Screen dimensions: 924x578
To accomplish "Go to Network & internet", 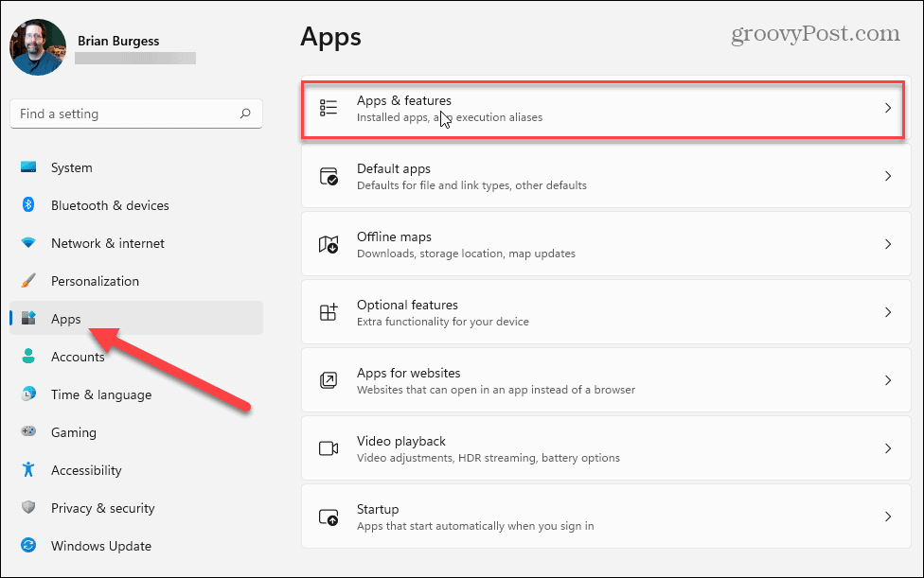I will (136, 242).
